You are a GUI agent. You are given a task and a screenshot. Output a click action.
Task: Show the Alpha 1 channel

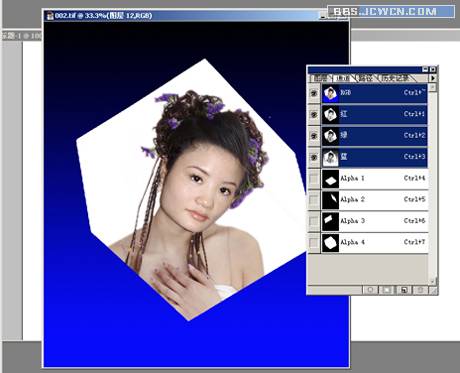[314, 179]
